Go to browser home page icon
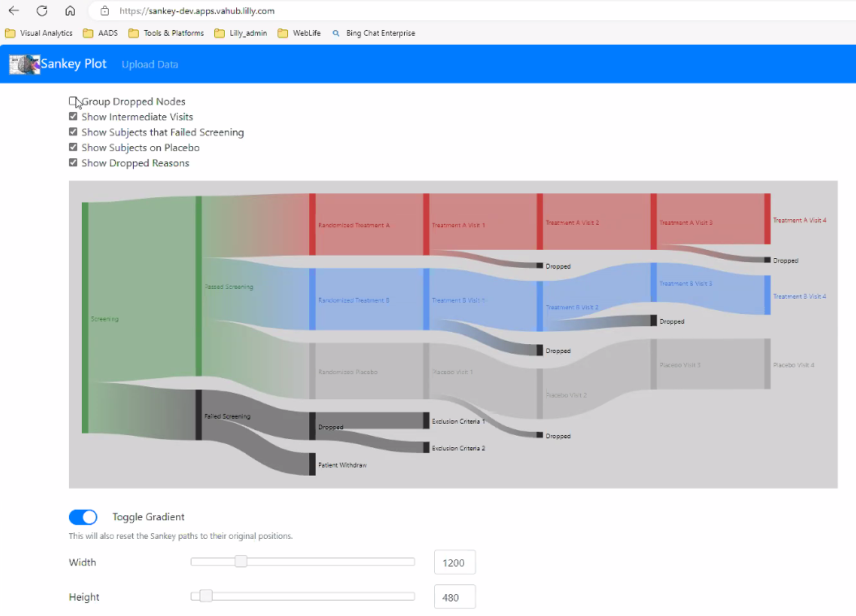Viewport: 856px width, 616px height. (x=70, y=11)
